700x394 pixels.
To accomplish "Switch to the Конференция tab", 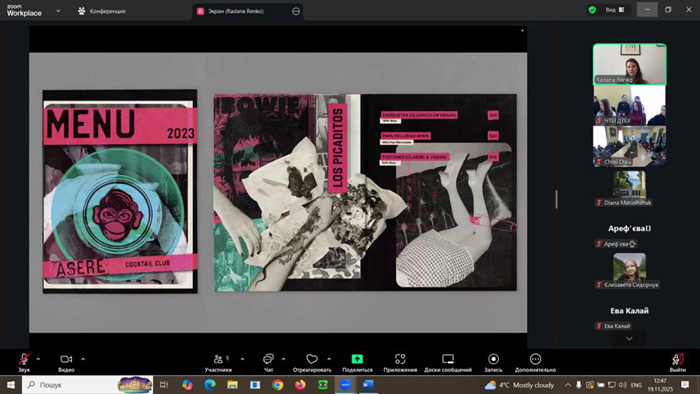I will click(x=102, y=11).
